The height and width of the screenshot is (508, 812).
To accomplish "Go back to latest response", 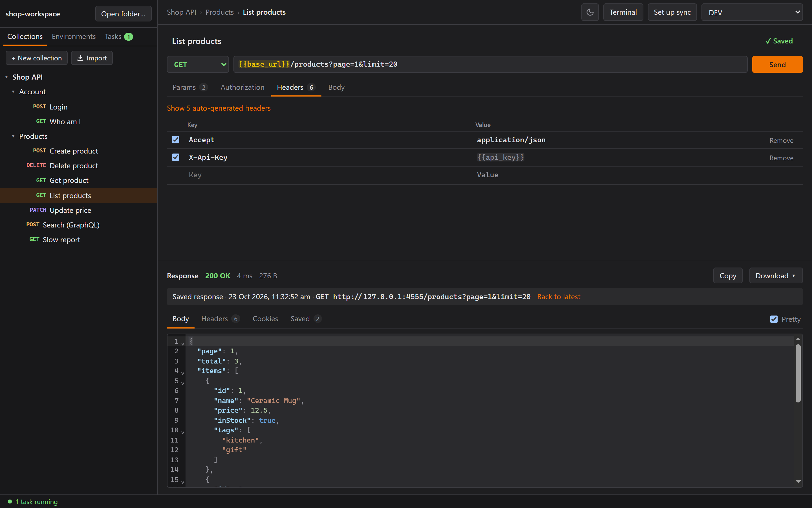I will pos(559,297).
